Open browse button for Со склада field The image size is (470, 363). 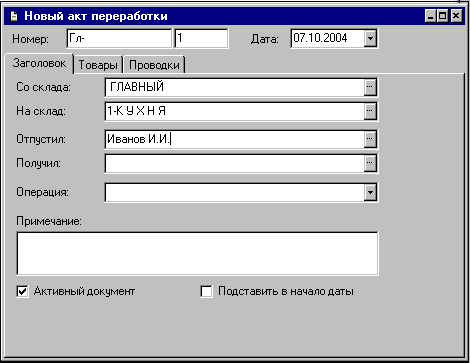pyautogui.click(x=370, y=87)
